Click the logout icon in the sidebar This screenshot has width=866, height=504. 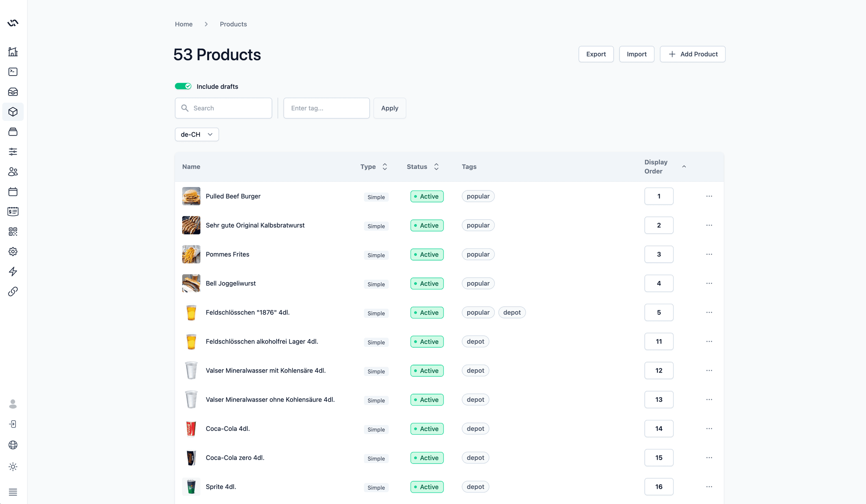point(13,424)
